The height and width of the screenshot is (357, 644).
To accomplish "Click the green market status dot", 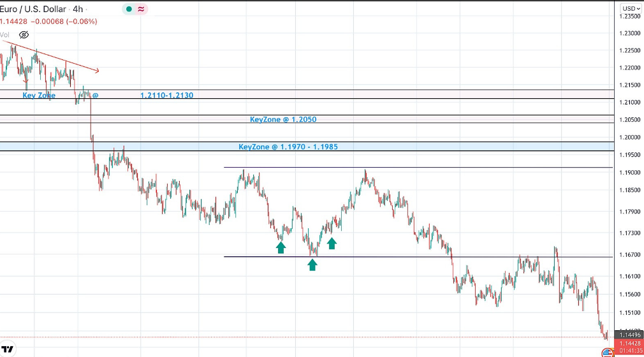I will 129,9.
